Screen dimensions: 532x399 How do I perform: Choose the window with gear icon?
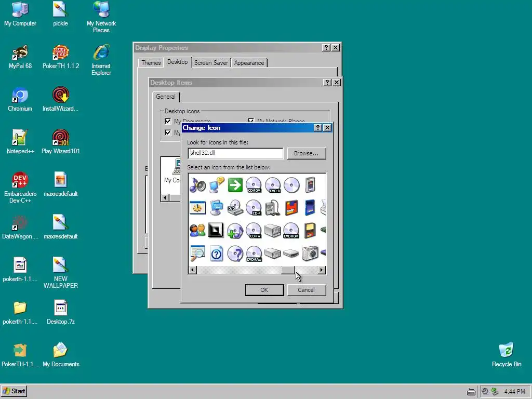coord(197,208)
